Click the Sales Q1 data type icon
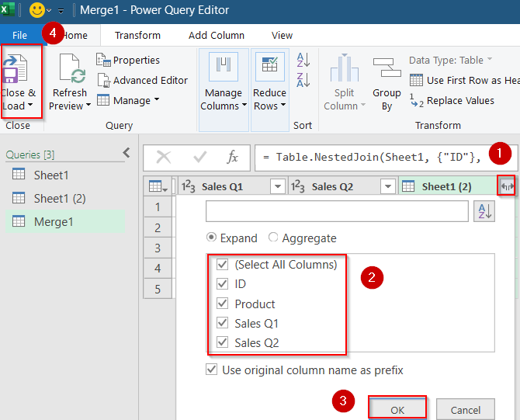520x420 pixels. [x=189, y=186]
